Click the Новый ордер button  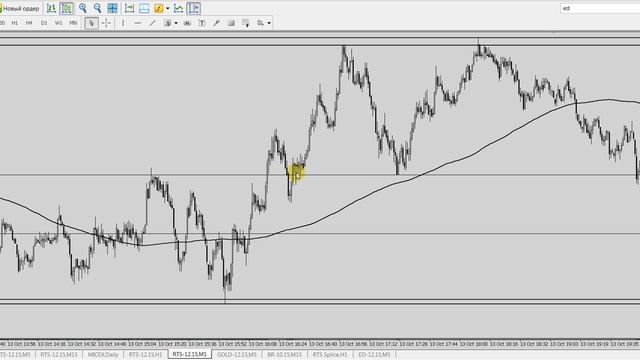tap(20, 8)
